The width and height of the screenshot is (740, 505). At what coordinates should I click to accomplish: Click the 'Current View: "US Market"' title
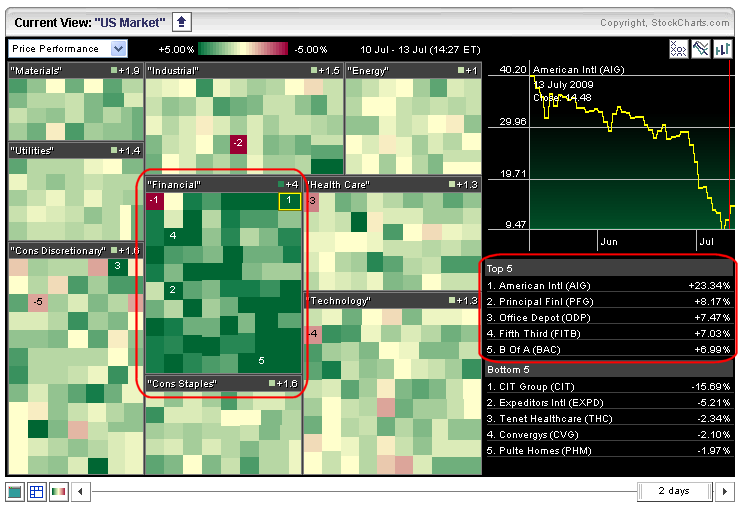pyautogui.click(x=90, y=23)
